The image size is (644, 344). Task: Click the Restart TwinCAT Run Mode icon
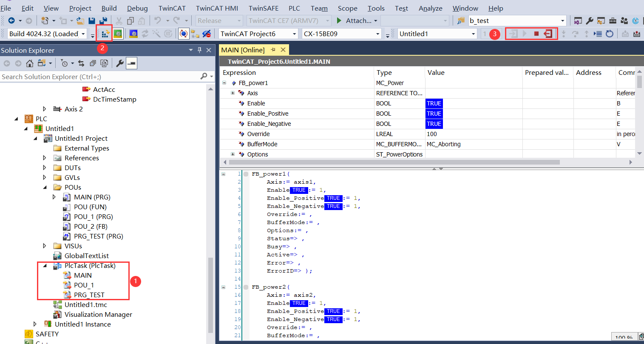coord(118,34)
